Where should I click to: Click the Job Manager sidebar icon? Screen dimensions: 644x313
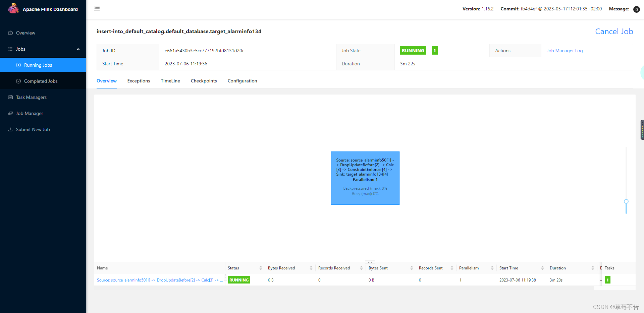[x=10, y=113]
